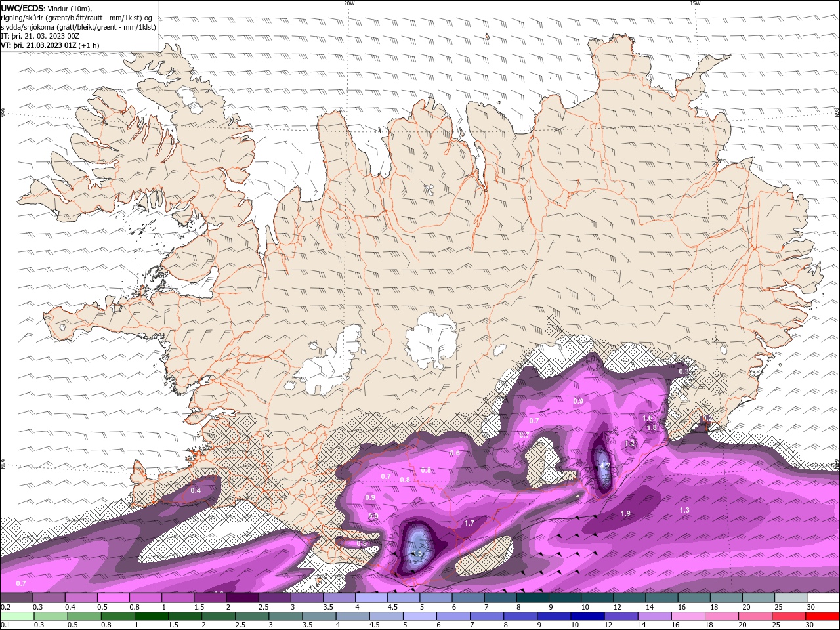Click the 30 label in the upper legend row
Image resolution: width=840 pixels, height=630 pixels.
tap(811, 607)
